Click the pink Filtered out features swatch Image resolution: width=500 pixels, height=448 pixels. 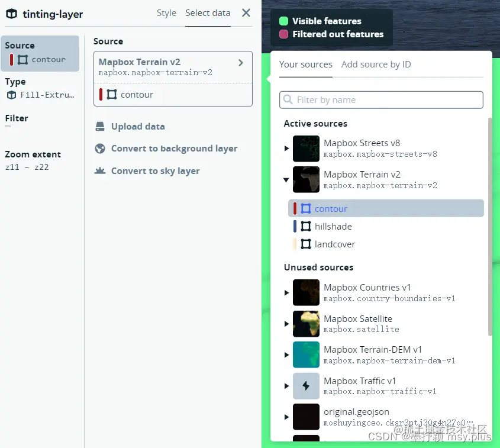pos(283,34)
